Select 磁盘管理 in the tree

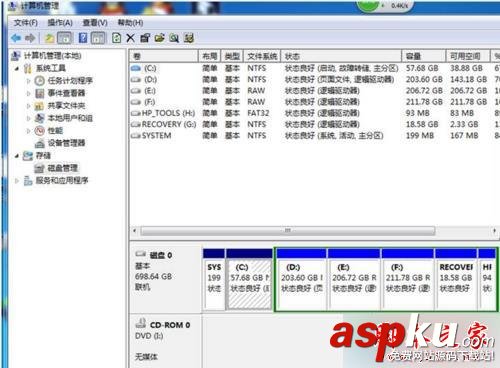(63, 168)
